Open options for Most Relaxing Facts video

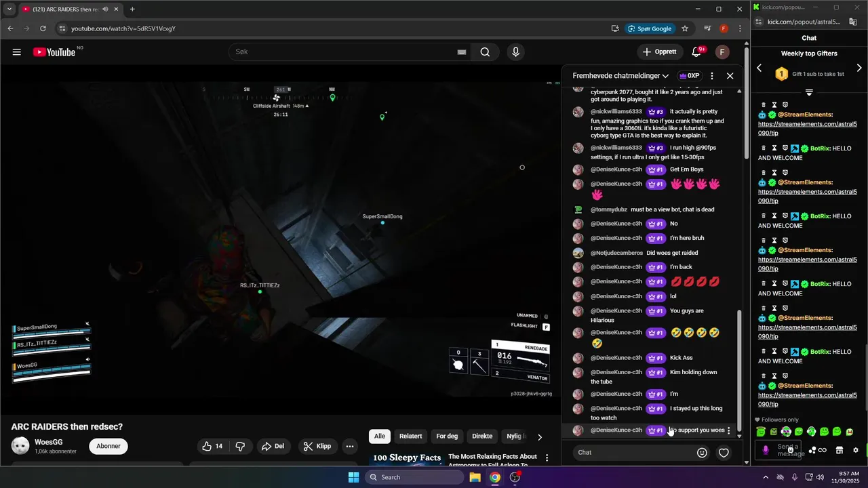[547, 458]
